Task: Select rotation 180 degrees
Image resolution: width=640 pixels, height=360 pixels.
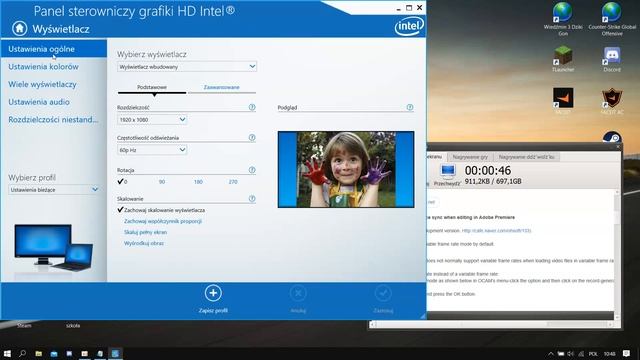Action: (x=198, y=182)
